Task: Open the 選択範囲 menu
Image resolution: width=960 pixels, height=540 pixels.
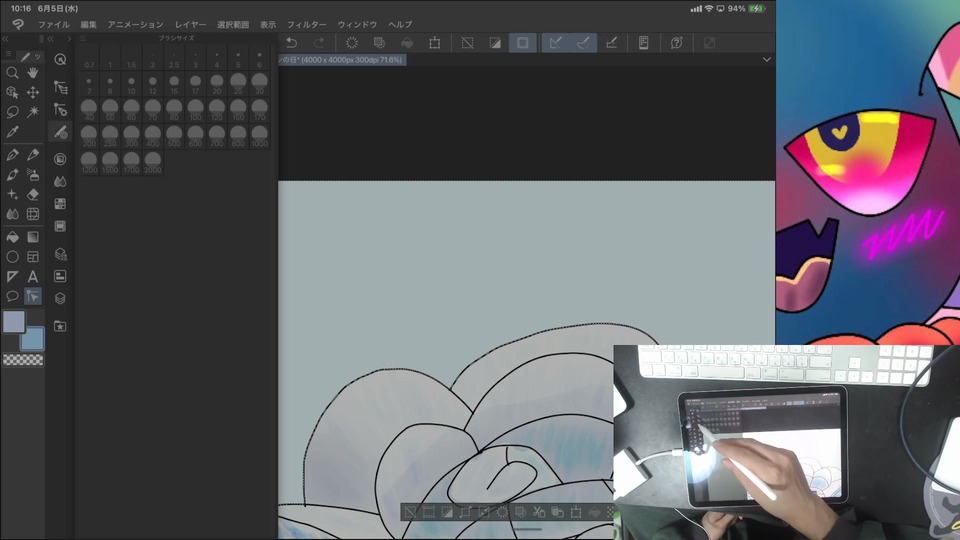Action: [x=233, y=24]
